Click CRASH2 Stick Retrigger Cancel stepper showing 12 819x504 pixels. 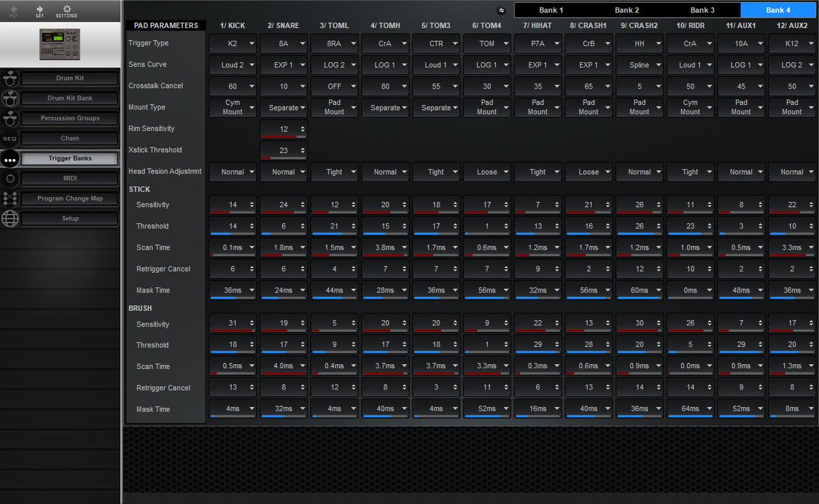click(640, 269)
